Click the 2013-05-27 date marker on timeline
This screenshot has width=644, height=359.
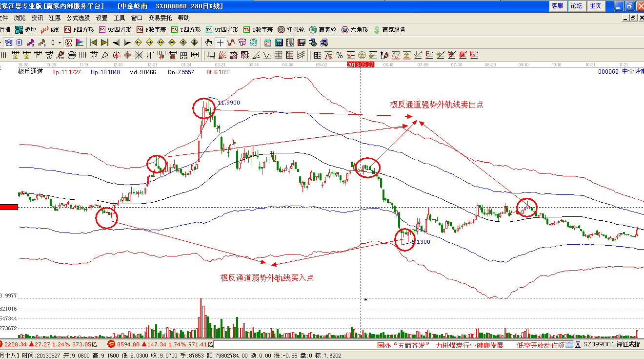(x=360, y=64)
